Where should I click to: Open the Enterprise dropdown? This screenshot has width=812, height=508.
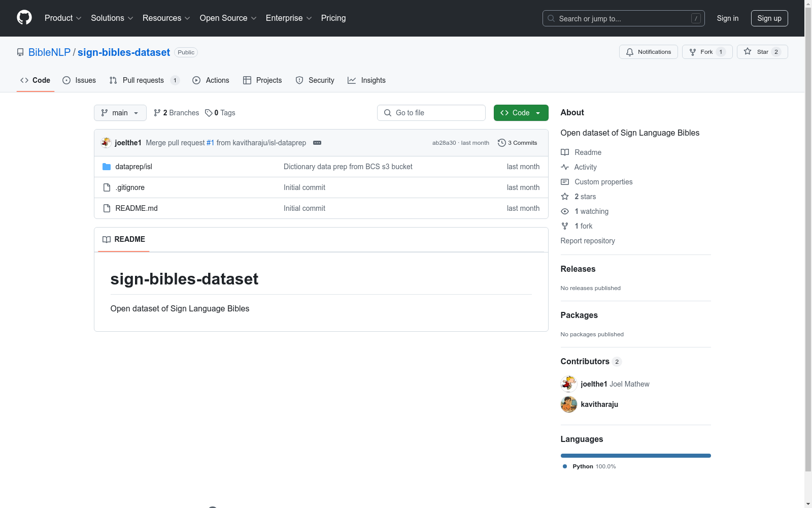(289, 18)
